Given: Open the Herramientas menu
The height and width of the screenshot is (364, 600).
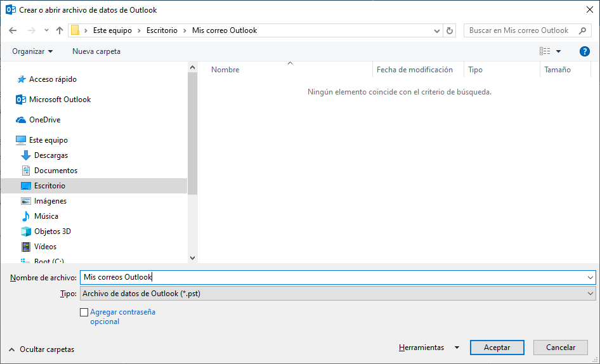Looking at the screenshot, I should (421, 348).
